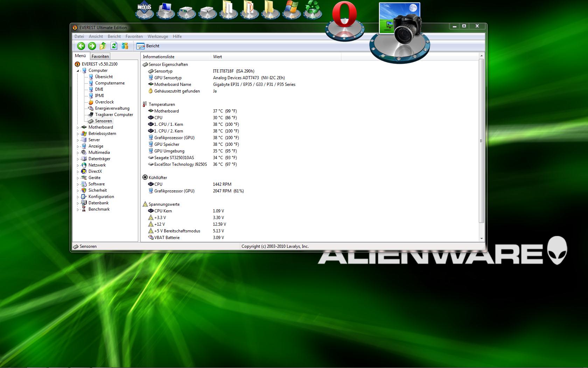
Task: Collapse the Computer tree node
Action: (78, 71)
